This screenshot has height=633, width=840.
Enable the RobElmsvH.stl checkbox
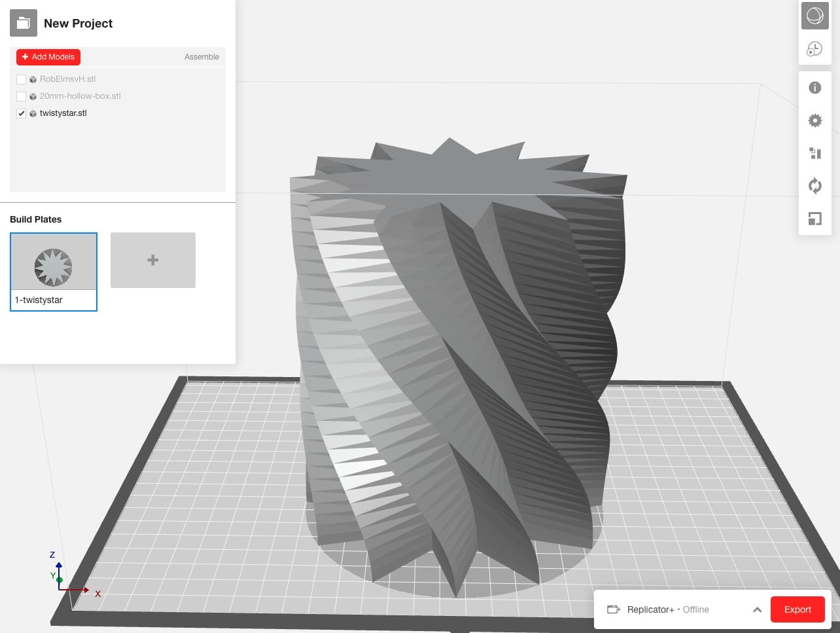pos(21,79)
